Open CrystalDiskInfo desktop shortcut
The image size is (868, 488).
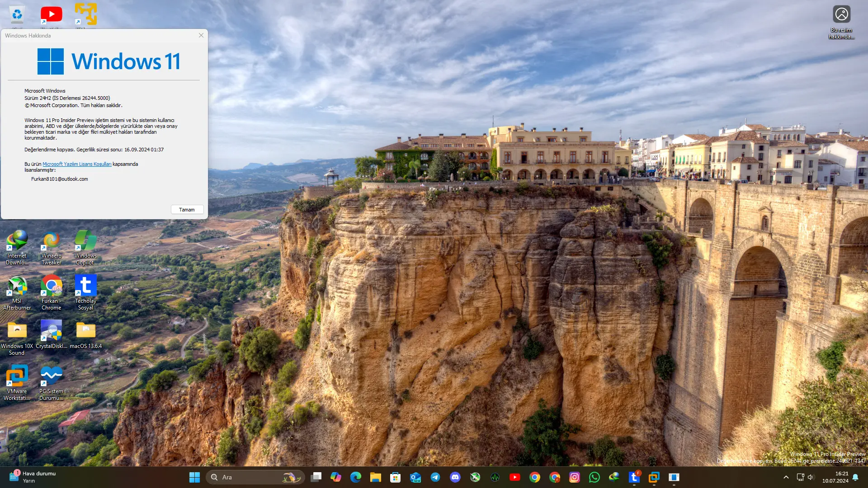[51, 335]
